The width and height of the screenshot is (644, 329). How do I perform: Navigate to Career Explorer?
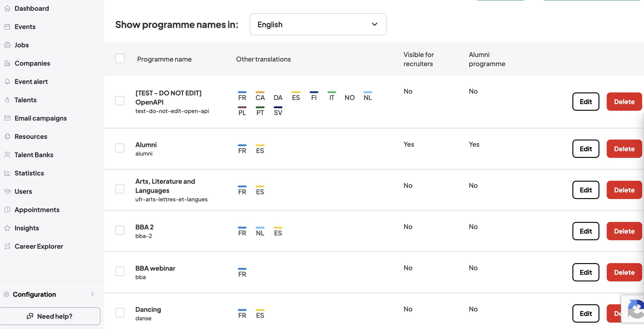(38, 246)
